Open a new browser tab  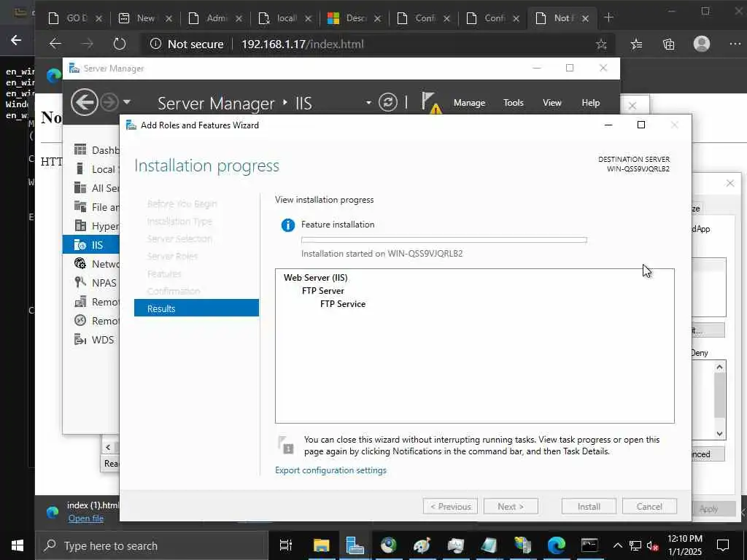608,17
